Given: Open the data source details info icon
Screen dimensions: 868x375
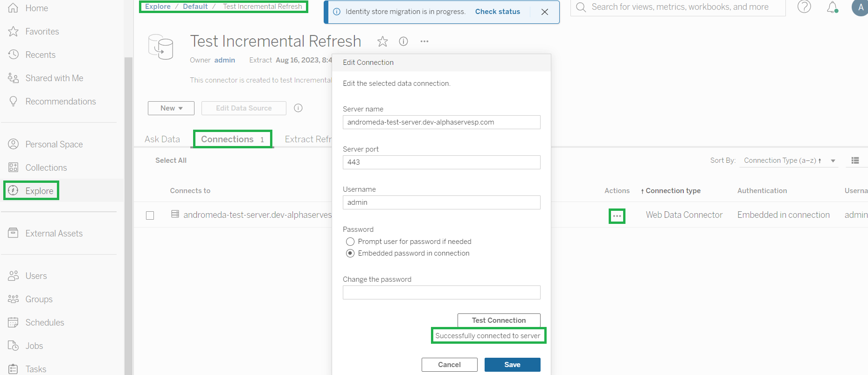Looking at the screenshot, I should click(403, 42).
